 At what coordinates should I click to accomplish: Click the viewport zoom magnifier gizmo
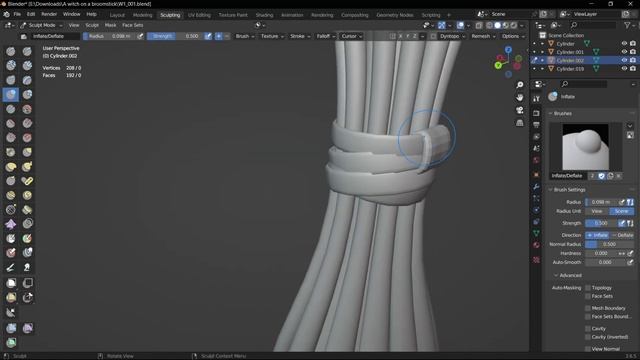(520, 85)
